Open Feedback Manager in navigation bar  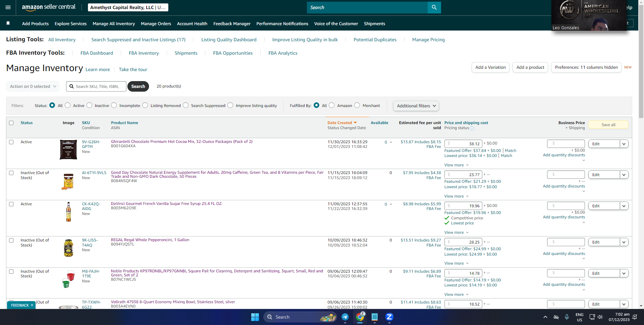tap(232, 23)
